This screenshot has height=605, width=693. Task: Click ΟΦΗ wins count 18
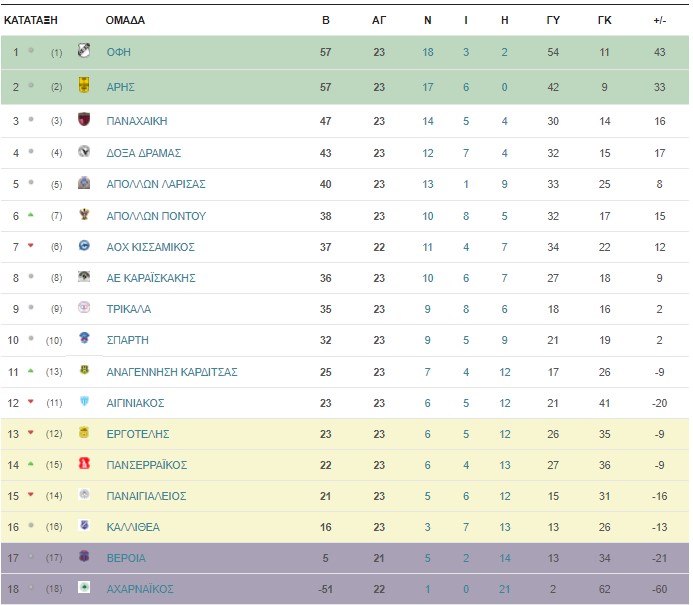[x=427, y=52]
